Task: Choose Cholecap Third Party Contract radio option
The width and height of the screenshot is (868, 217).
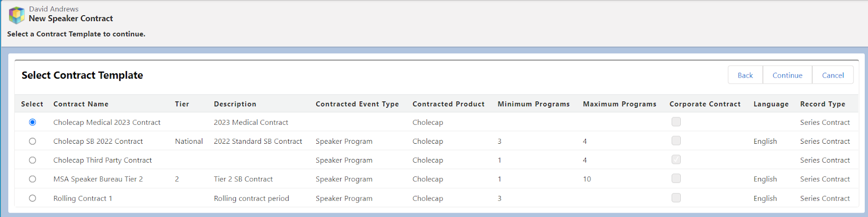Action: (x=33, y=160)
